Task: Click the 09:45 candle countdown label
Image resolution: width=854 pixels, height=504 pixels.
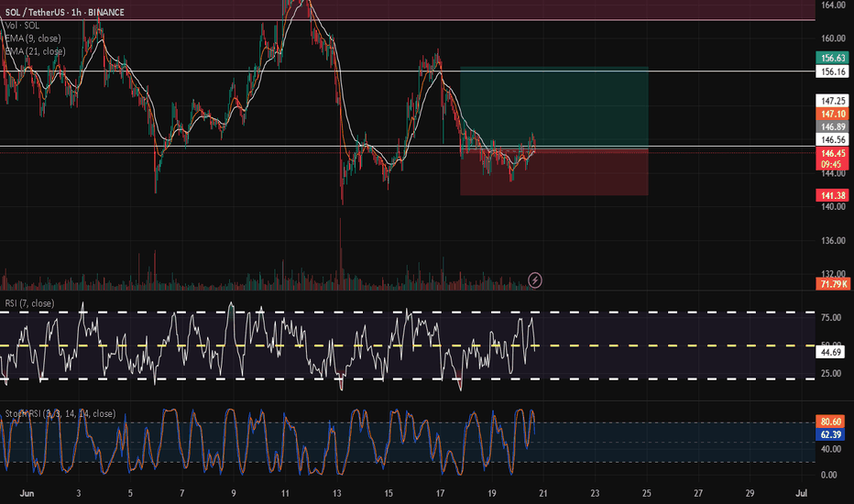Action: pos(832,164)
